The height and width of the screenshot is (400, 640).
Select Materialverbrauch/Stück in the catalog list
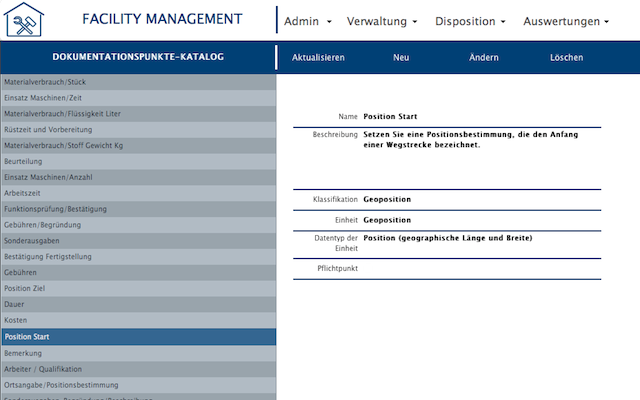pyautogui.click(x=138, y=81)
